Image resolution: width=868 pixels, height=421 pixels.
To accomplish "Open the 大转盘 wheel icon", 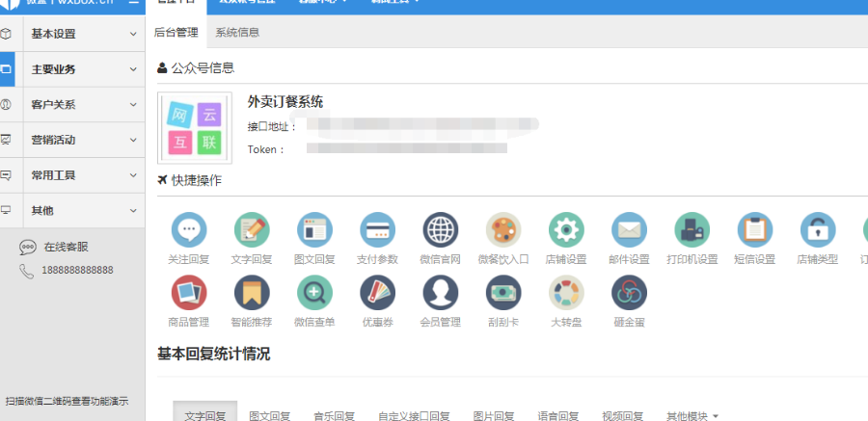I will (566, 293).
